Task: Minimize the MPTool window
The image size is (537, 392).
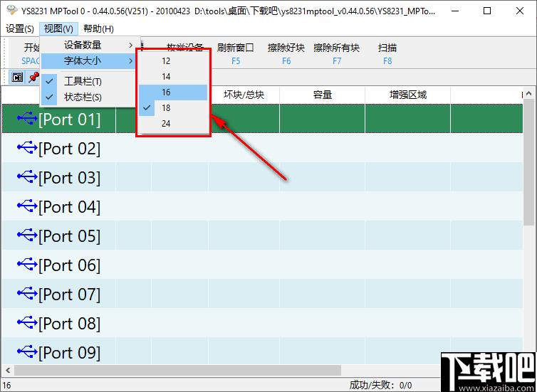Action: (455, 11)
